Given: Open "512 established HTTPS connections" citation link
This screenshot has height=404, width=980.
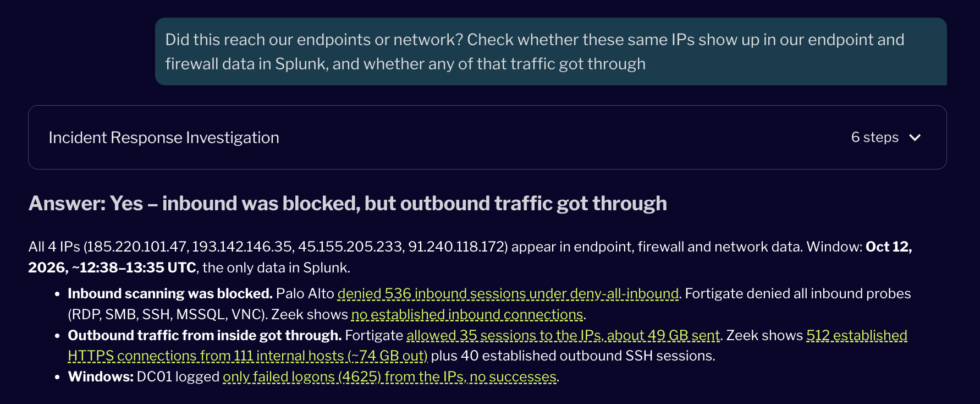Looking at the screenshot, I should click(x=487, y=346).
